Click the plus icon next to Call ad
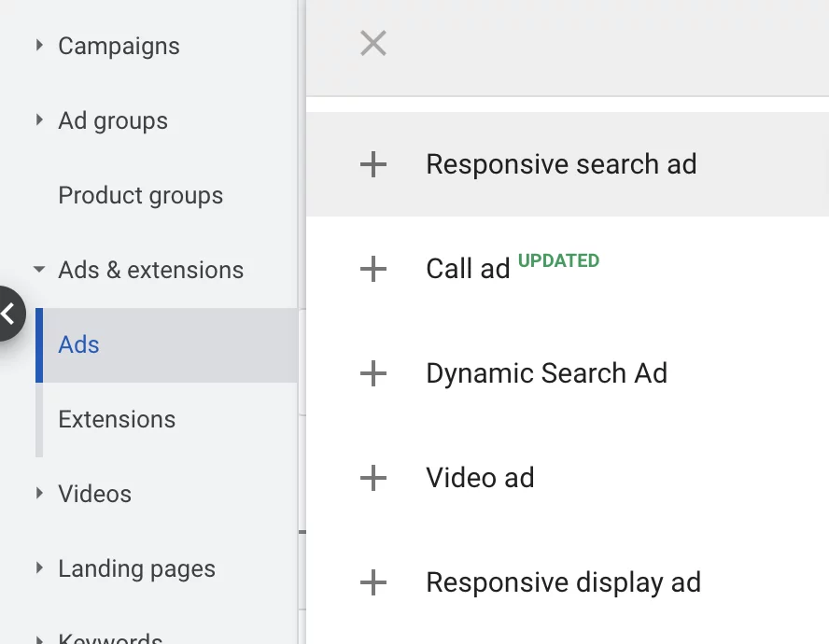This screenshot has height=644, width=829. [373, 269]
